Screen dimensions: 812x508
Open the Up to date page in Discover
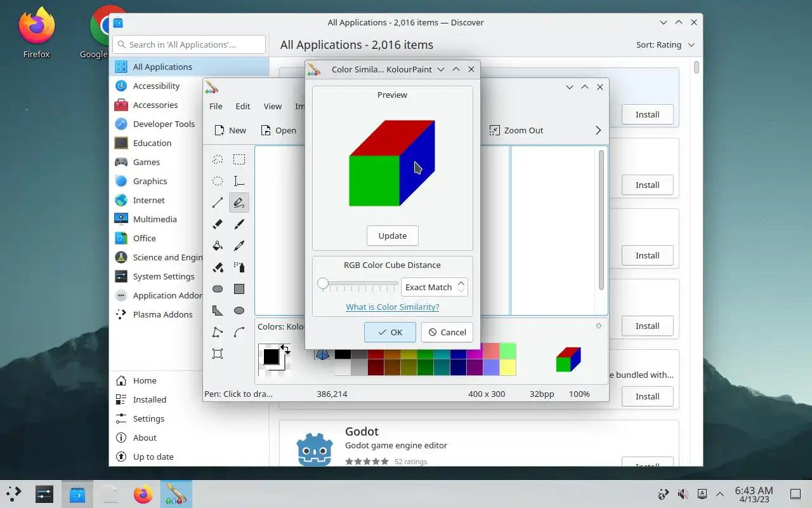coord(189,457)
